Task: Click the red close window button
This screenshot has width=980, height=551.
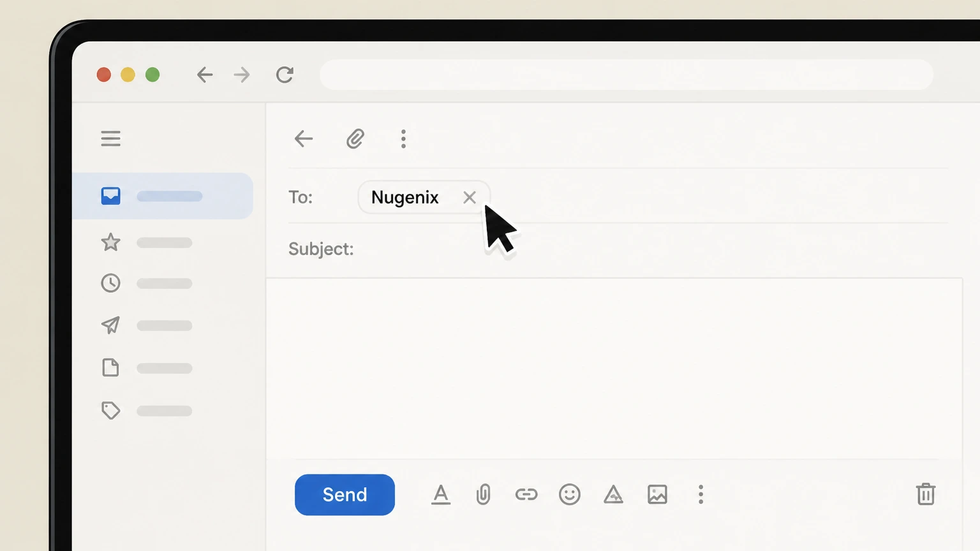Action: click(x=103, y=75)
